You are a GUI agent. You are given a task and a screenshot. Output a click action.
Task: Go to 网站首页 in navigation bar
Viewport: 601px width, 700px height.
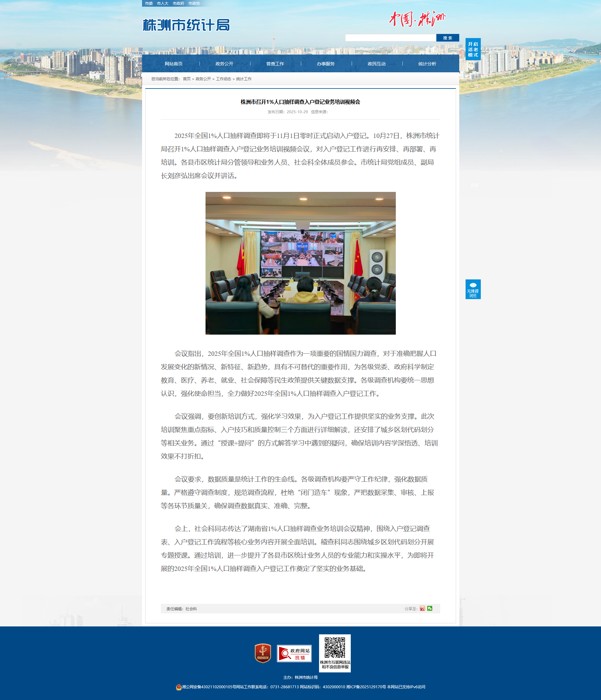tap(174, 64)
